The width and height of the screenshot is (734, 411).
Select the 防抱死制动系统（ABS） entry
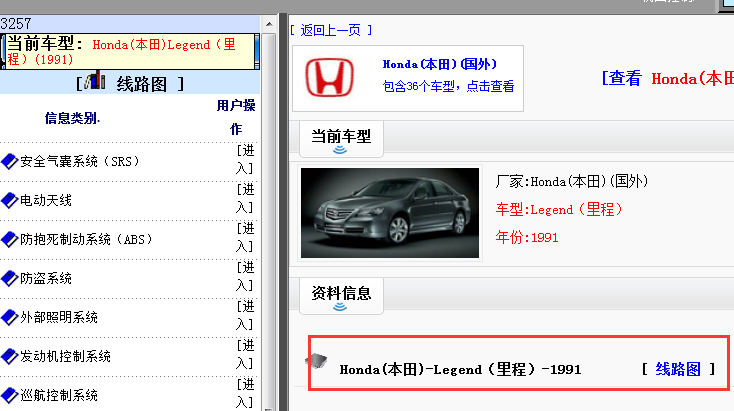(86, 239)
